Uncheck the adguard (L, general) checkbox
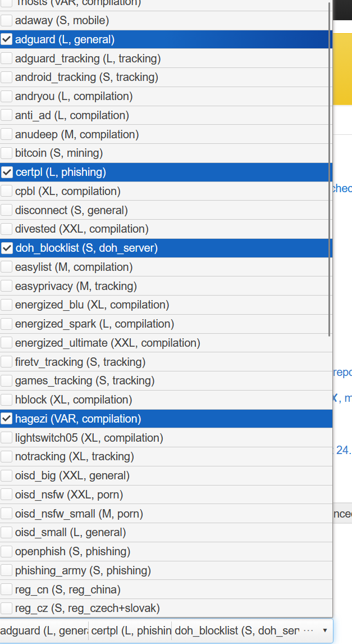 [7, 39]
